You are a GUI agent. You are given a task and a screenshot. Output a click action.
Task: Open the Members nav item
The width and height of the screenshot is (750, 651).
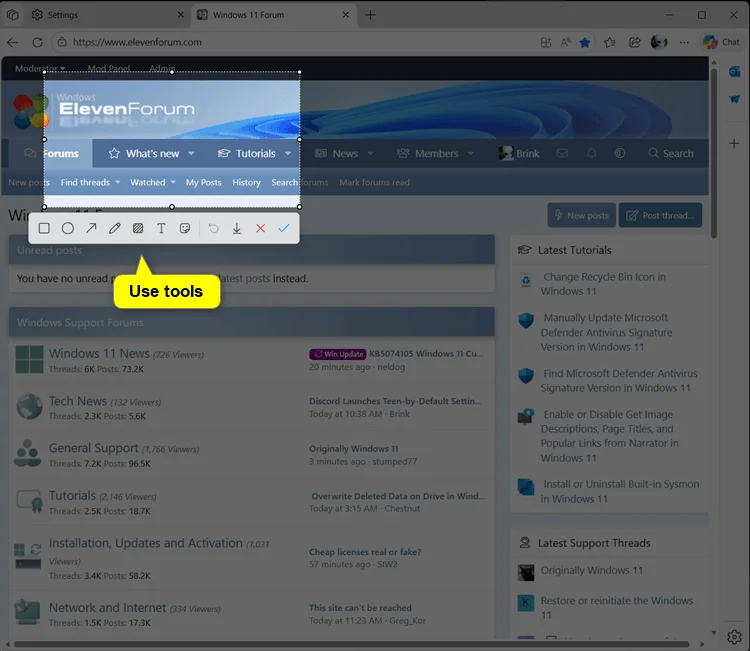[428, 154]
